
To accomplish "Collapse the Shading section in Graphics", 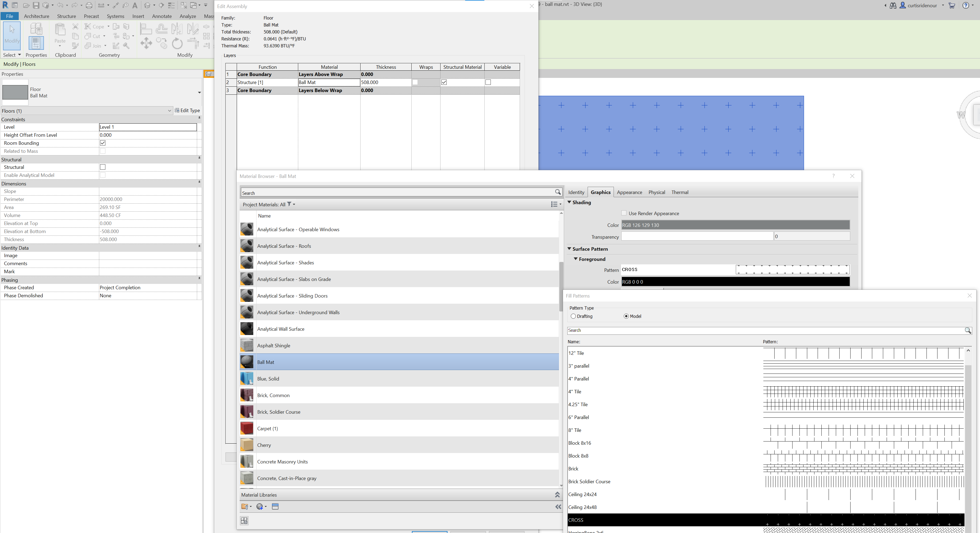I will [x=569, y=202].
